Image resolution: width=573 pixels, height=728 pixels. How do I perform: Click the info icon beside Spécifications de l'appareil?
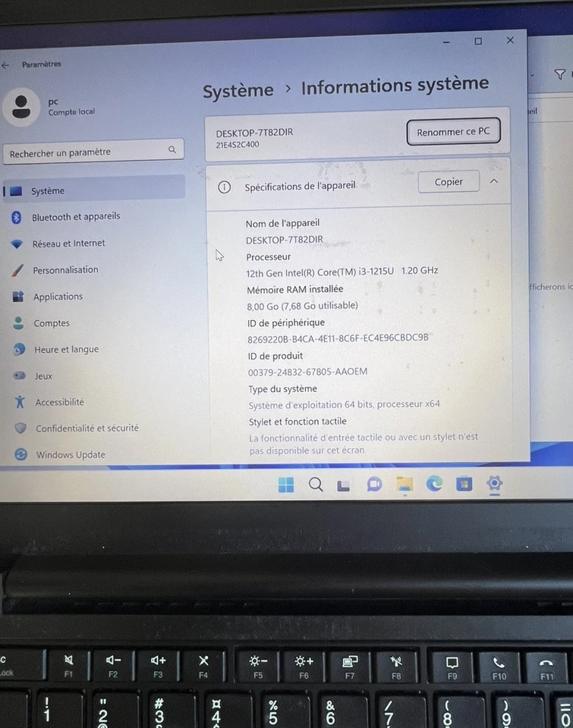(225, 187)
